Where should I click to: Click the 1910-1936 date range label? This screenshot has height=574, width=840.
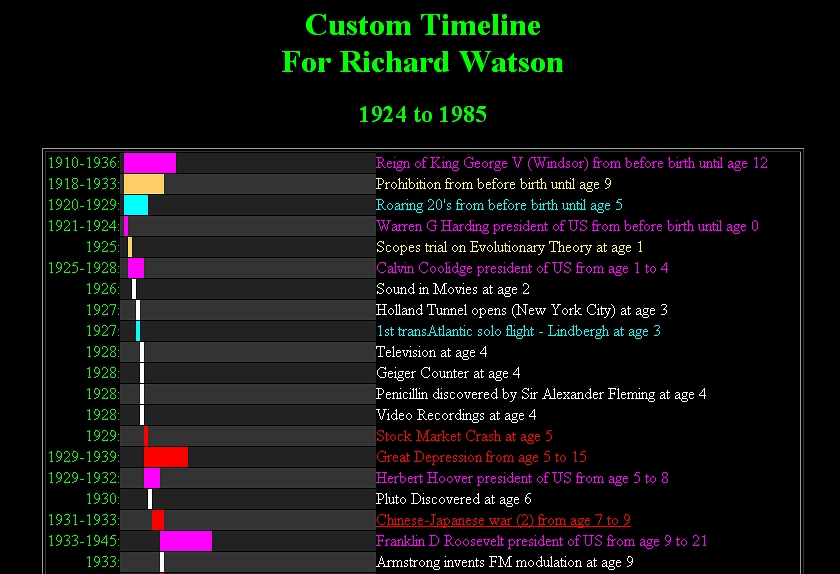pos(84,163)
